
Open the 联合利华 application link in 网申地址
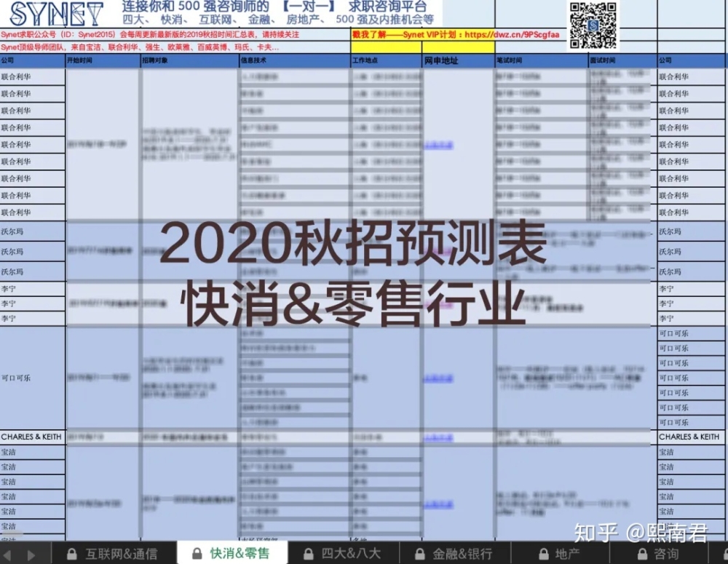click(439, 146)
